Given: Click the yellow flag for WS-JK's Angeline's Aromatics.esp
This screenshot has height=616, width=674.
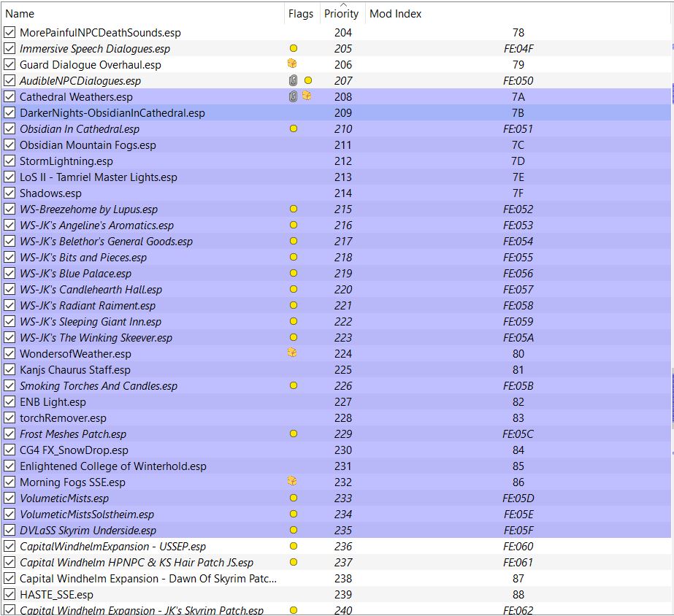Looking at the screenshot, I should pos(294,225).
